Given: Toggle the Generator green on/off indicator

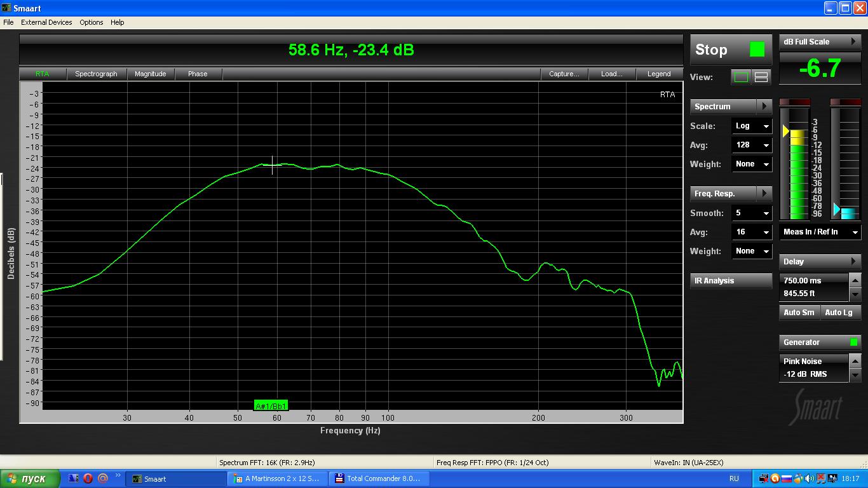Looking at the screenshot, I should (853, 342).
